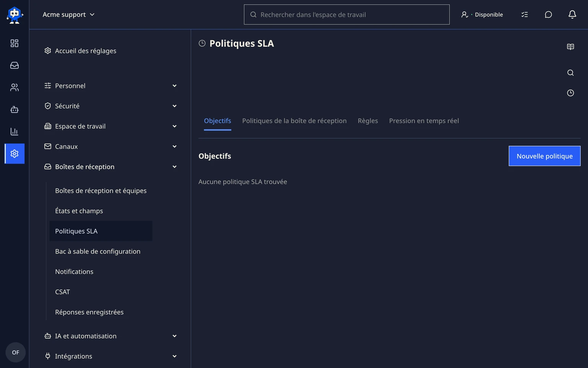Open États et champs settings
The width and height of the screenshot is (588, 368).
coord(101,211)
